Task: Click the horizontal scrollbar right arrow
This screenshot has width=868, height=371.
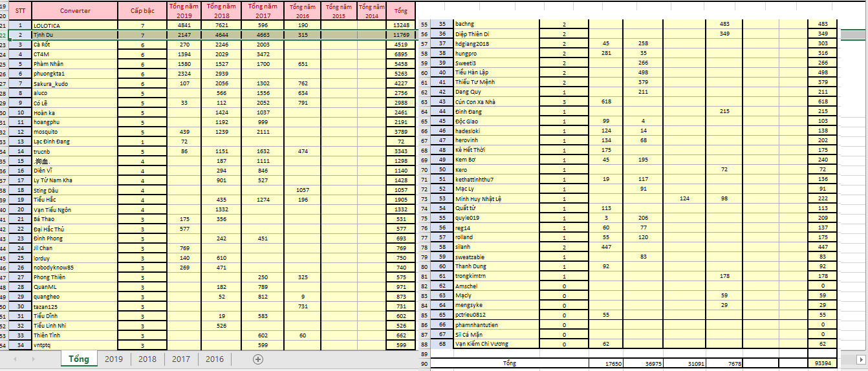Action: (860, 359)
